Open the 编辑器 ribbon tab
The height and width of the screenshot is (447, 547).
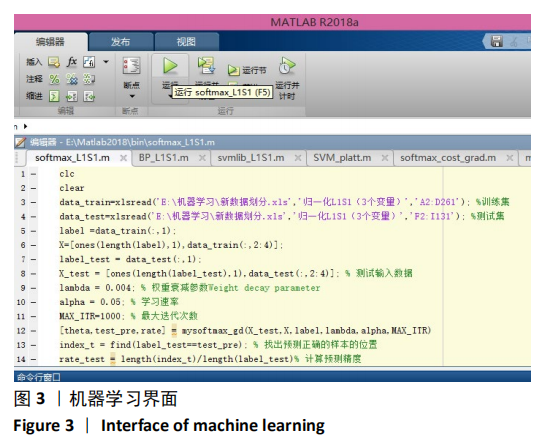click(x=51, y=42)
